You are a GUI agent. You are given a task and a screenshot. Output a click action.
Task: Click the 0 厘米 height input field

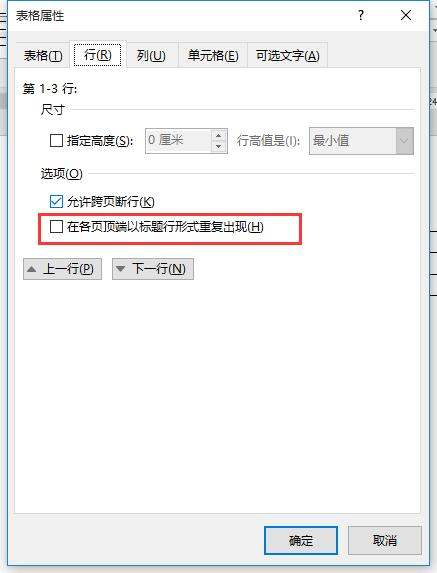[178, 141]
